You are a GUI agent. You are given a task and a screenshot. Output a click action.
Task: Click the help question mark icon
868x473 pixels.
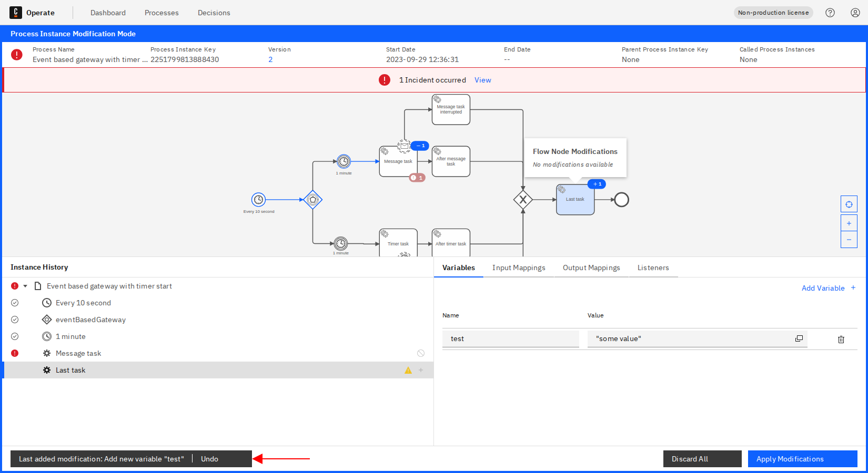pos(830,13)
